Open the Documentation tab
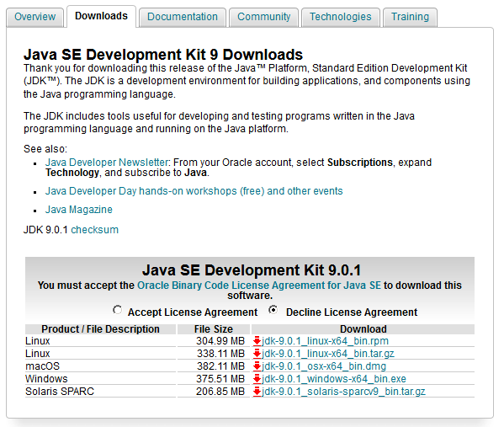Image resolution: width=504 pixels, height=427 pixels. click(183, 17)
